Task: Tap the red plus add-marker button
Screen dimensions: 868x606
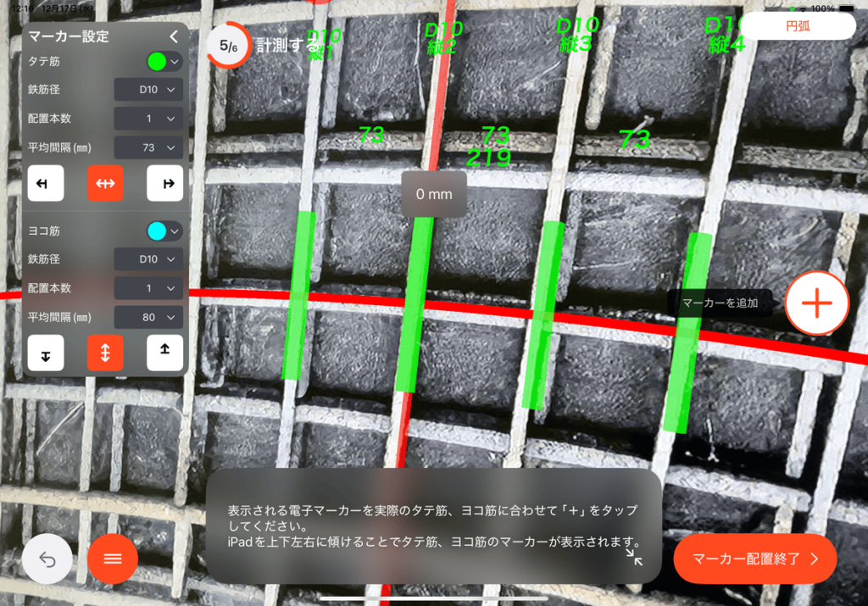Action: coord(816,303)
